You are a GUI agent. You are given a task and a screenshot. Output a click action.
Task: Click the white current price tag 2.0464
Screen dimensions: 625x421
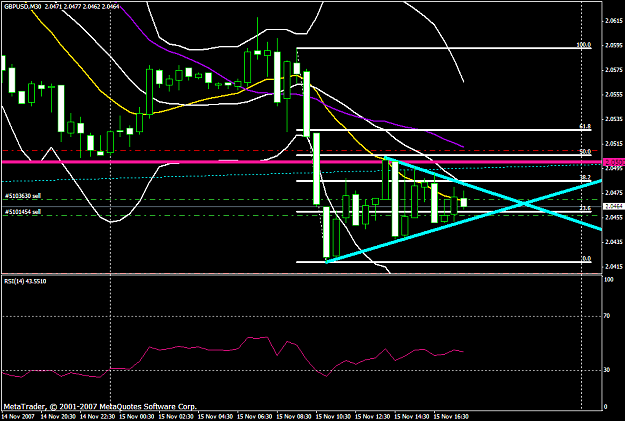point(614,206)
